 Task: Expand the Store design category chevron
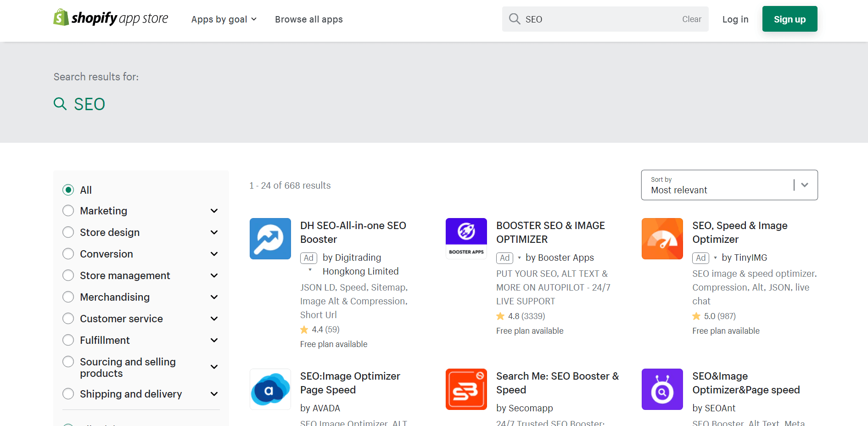(x=214, y=232)
